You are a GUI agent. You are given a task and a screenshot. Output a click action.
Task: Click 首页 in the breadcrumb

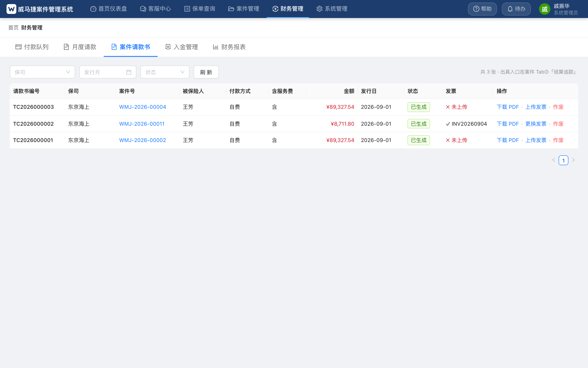point(13,28)
